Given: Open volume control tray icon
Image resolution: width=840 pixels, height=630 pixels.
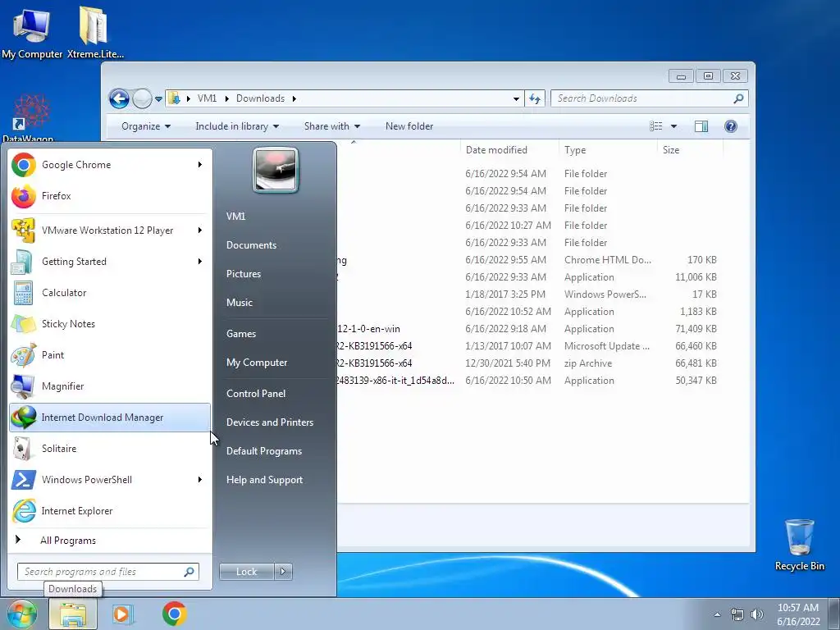Looking at the screenshot, I should point(757,614).
